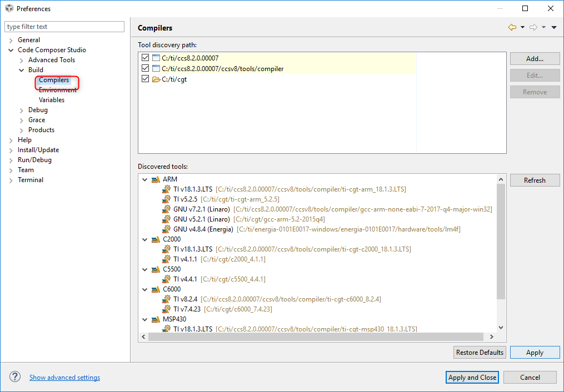The image size is (564, 392).
Task: Click icon of ARM TI v18.1.3.LTS compiler
Action: coord(166,189)
